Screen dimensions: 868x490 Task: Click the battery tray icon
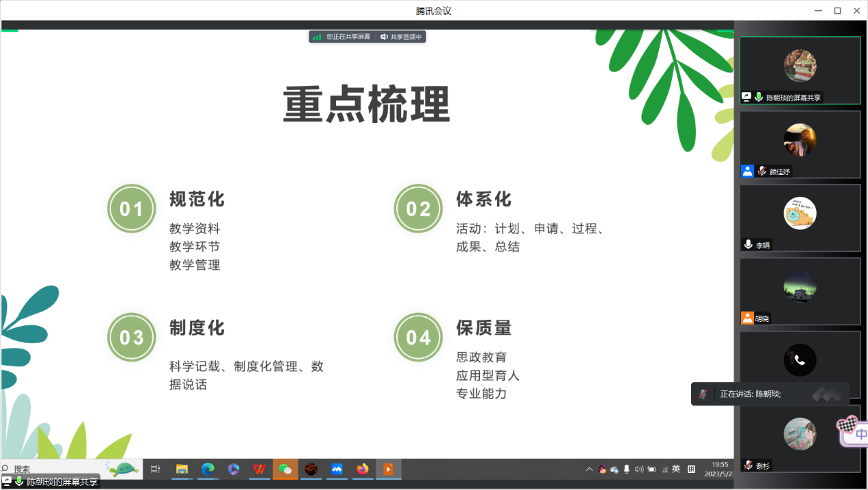[x=651, y=469]
